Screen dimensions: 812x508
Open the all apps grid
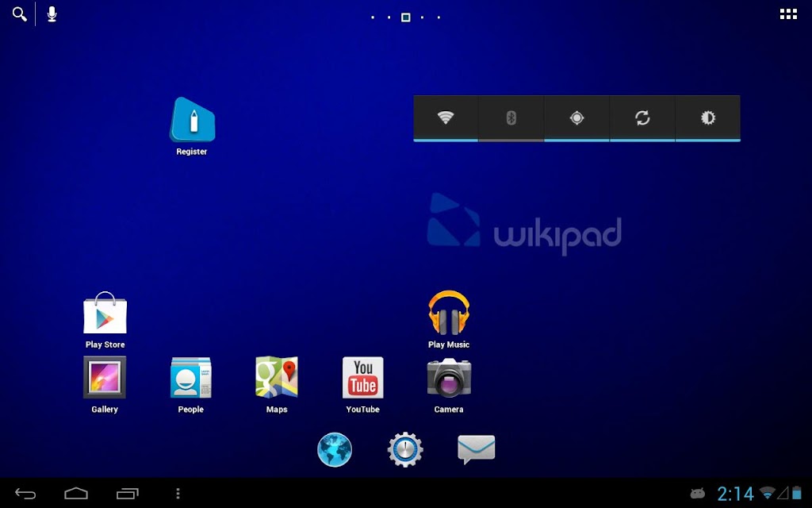point(788,14)
